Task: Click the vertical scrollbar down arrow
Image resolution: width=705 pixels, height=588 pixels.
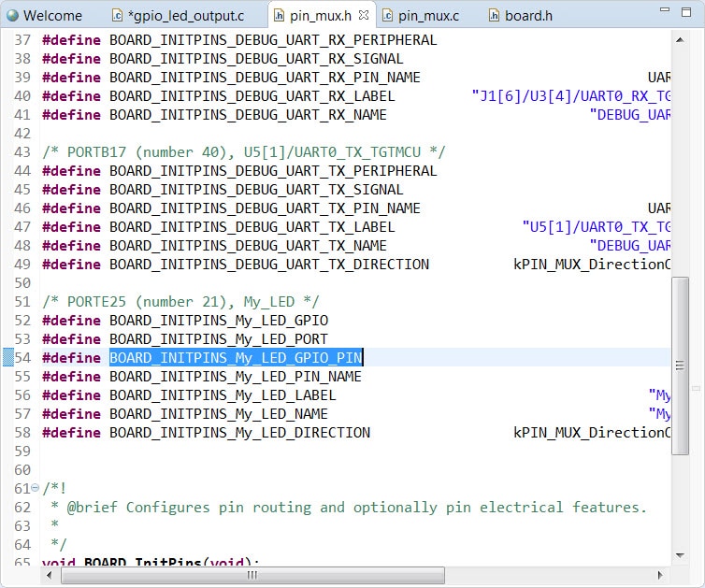Action: [x=680, y=557]
